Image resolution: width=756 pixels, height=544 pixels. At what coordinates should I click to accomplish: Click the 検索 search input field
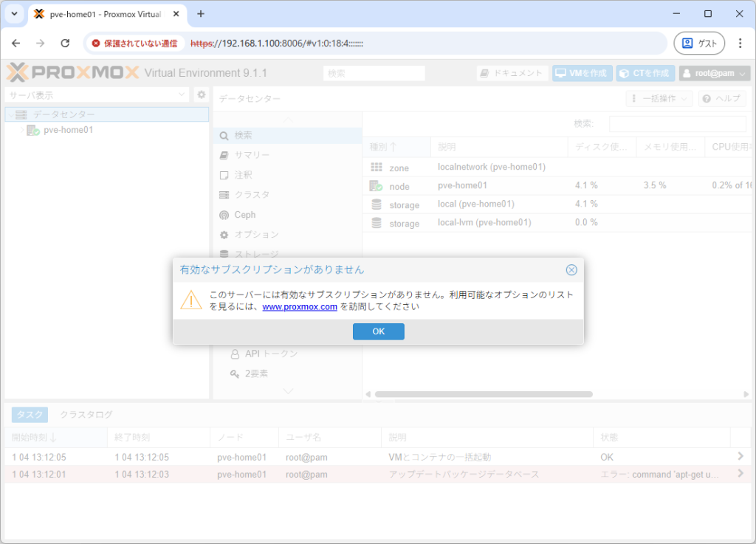coord(374,72)
